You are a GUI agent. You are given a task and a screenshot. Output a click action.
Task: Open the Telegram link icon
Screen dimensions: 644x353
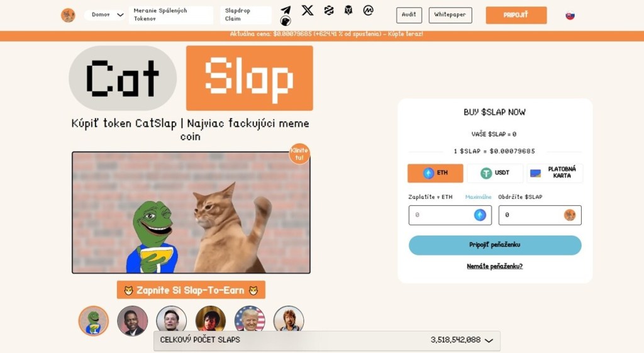(286, 10)
